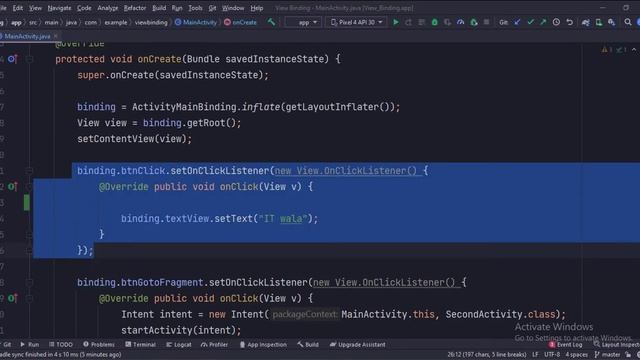Click the Profile app gauge icon
Screen dimensions: 640x360
coord(460,22)
